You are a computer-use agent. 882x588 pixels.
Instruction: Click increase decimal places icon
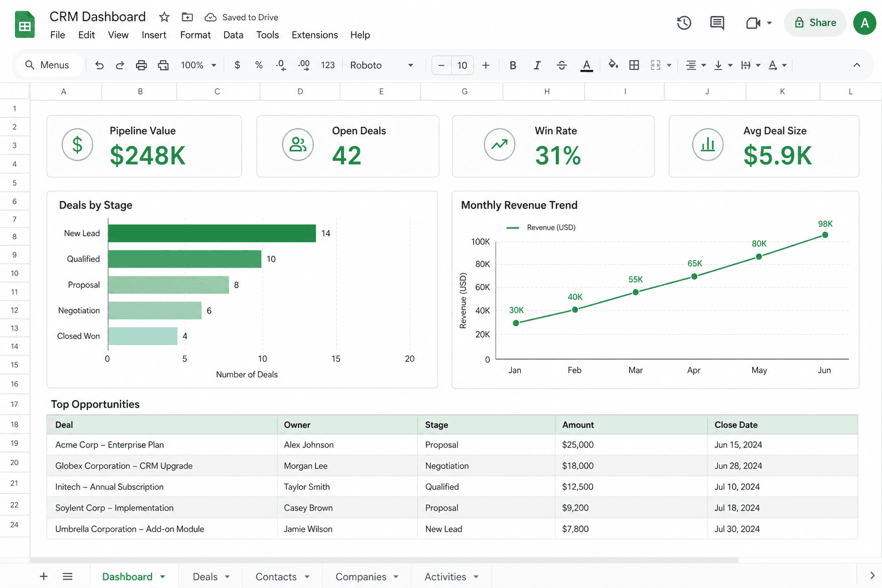click(x=304, y=65)
